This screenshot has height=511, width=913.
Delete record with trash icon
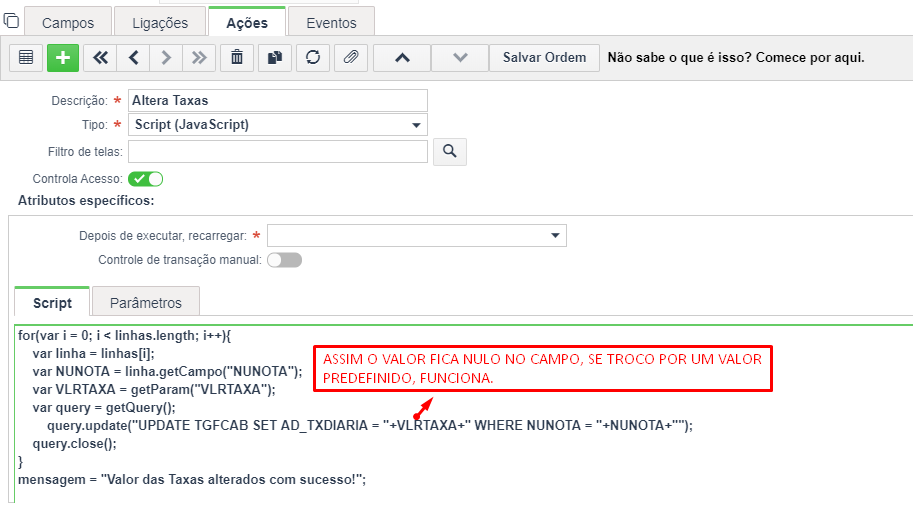237,57
